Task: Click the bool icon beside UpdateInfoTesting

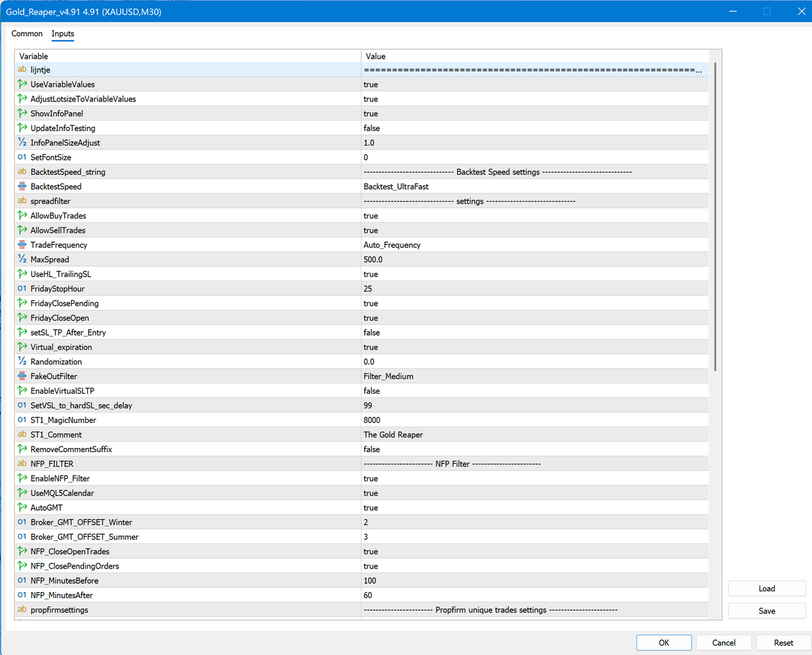Action: (22, 128)
